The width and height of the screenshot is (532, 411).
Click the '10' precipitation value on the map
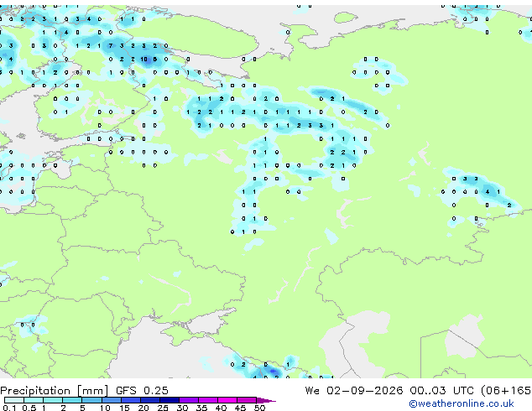click(144, 60)
